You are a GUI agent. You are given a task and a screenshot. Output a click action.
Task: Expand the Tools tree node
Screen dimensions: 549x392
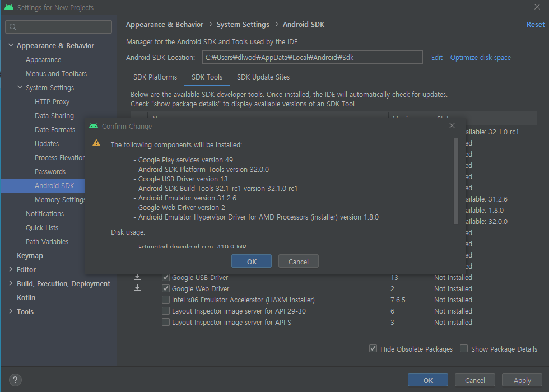tap(11, 311)
